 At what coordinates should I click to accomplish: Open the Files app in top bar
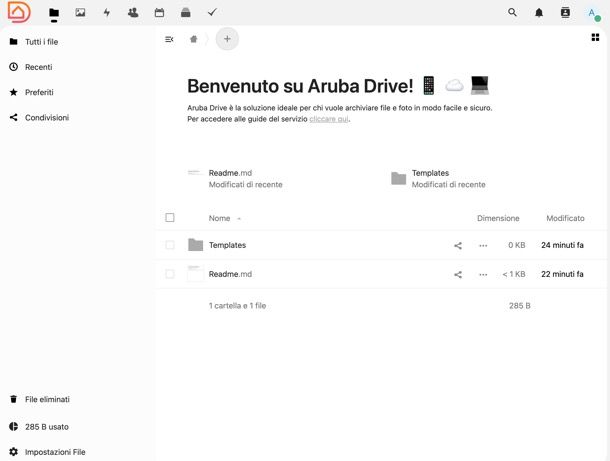pos(54,13)
